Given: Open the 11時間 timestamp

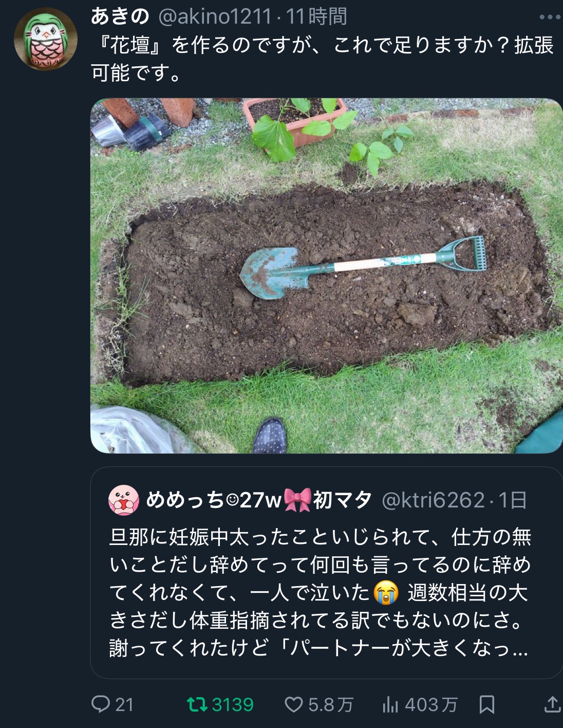Looking at the screenshot, I should tap(316, 17).
